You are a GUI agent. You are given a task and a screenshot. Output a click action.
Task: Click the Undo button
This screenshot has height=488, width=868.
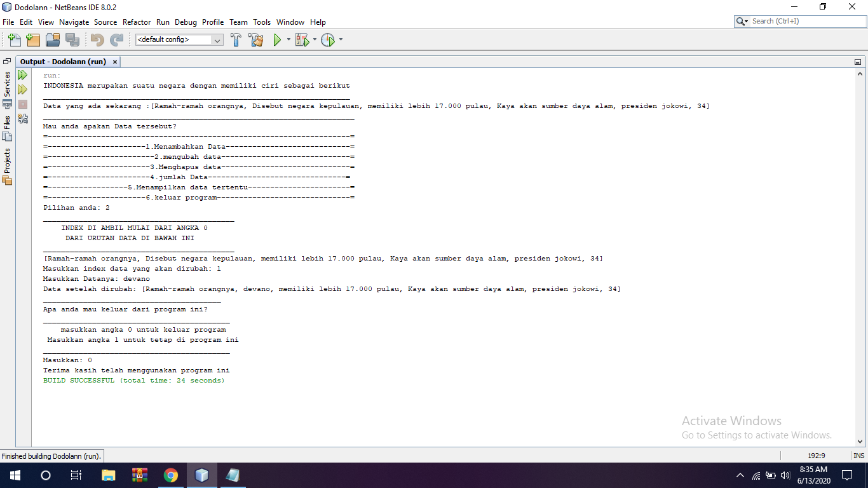(x=96, y=39)
